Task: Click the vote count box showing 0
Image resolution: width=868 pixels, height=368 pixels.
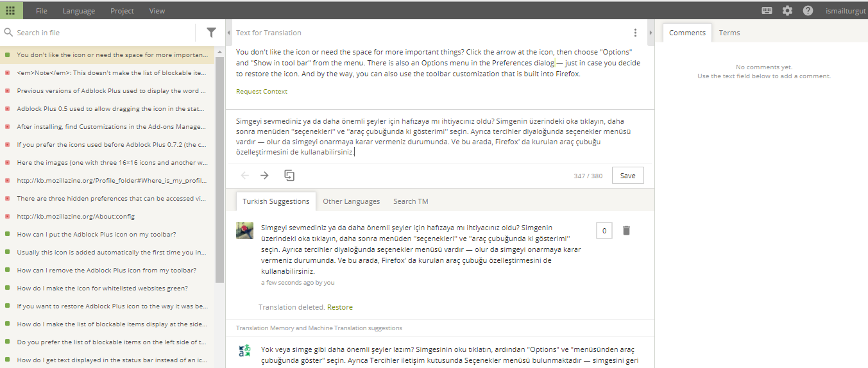Action: [604, 230]
